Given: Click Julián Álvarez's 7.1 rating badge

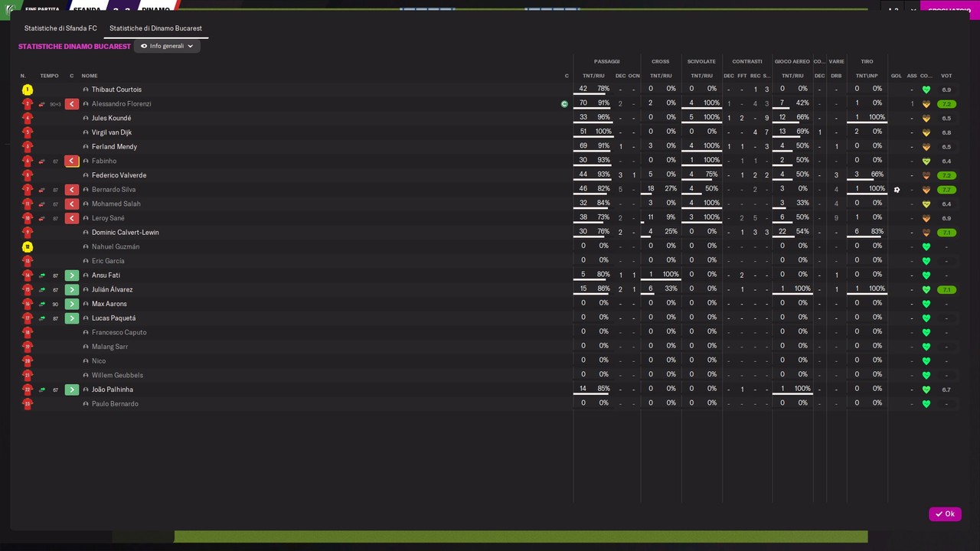Looking at the screenshot, I should coord(946,290).
